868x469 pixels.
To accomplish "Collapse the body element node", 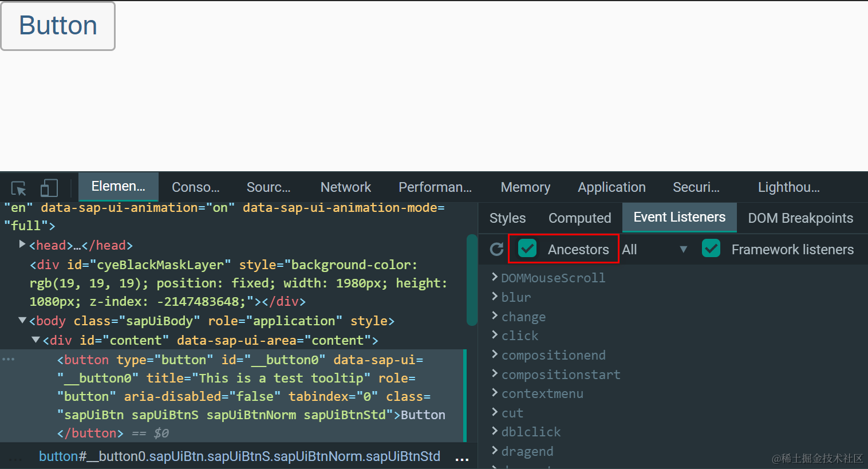I will tap(22, 320).
